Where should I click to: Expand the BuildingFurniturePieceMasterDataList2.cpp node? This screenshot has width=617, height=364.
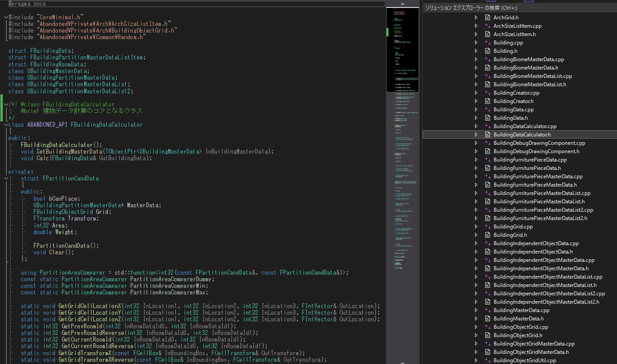click(476, 210)
